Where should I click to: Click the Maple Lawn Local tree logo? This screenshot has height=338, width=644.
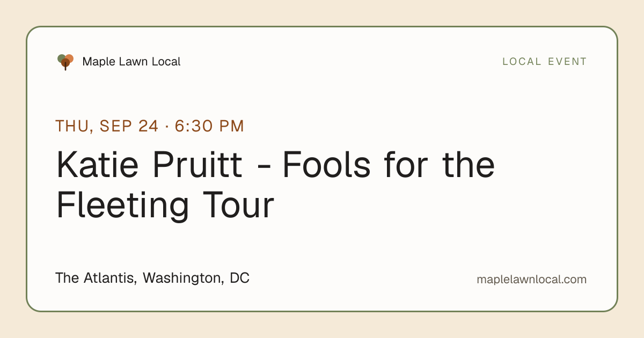[x=65, y=62]
